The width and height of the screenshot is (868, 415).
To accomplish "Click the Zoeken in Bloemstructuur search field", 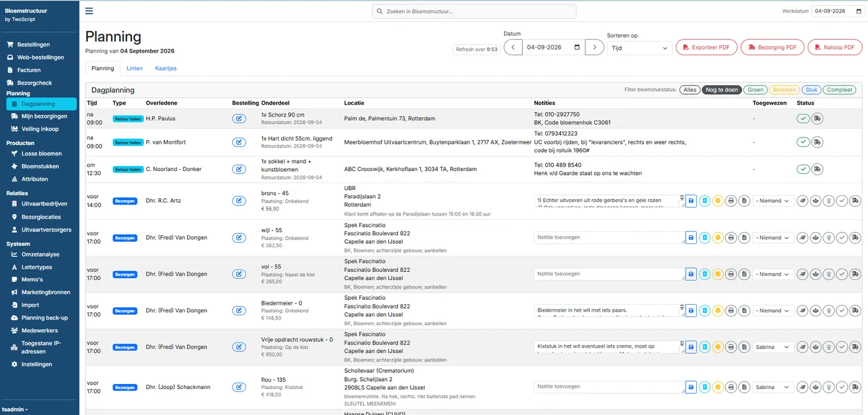I will tap(474, 11).
